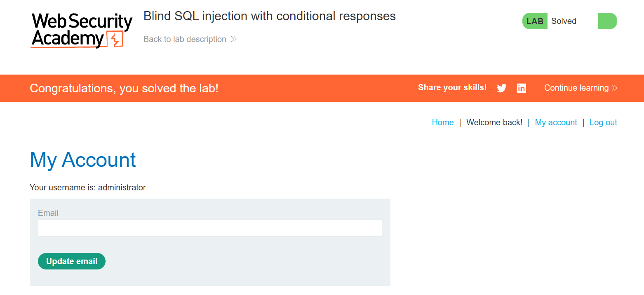Click the Twitter share icon
Screen dimensions: 644x295
click(x=501, y=88)
